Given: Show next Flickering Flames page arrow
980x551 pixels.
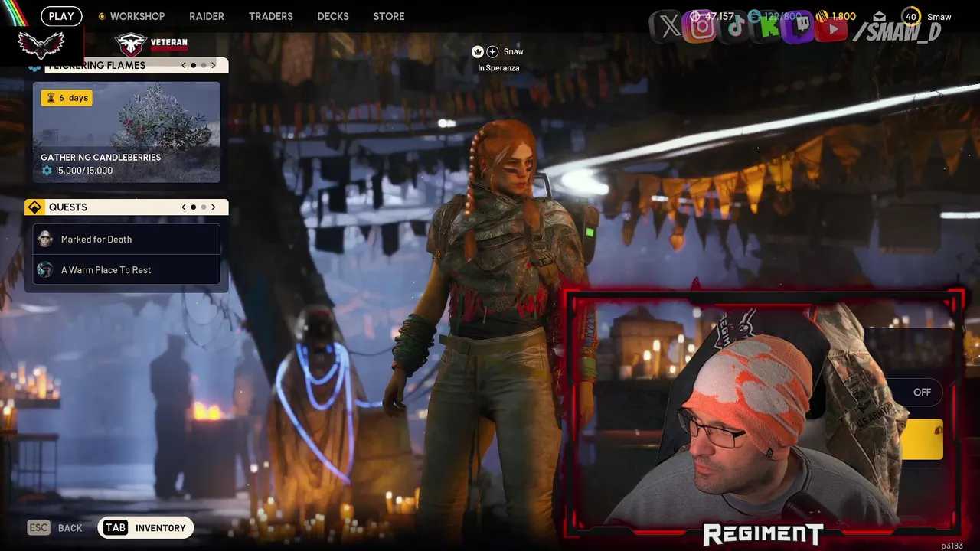Looking at the screenshot, I should [214, 65].
